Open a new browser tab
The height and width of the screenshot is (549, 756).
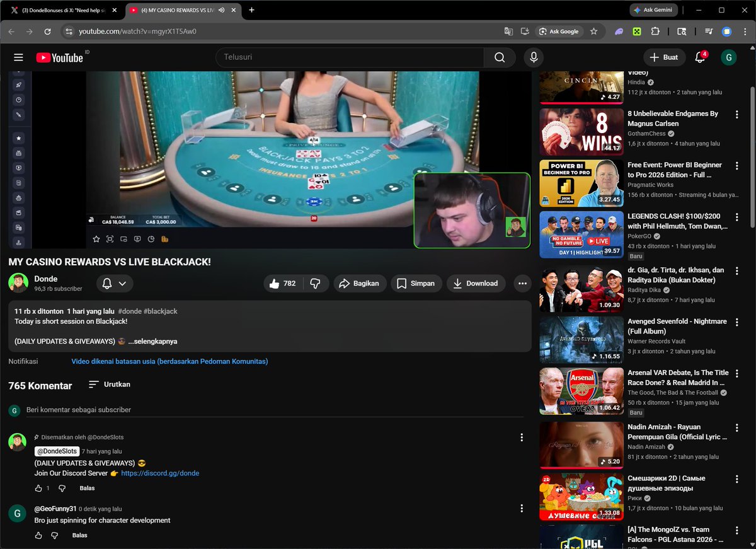(252, 10)
